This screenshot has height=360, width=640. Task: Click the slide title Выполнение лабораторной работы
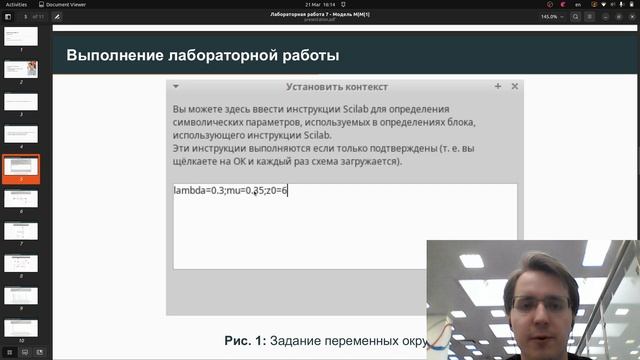tap(203, 55)
